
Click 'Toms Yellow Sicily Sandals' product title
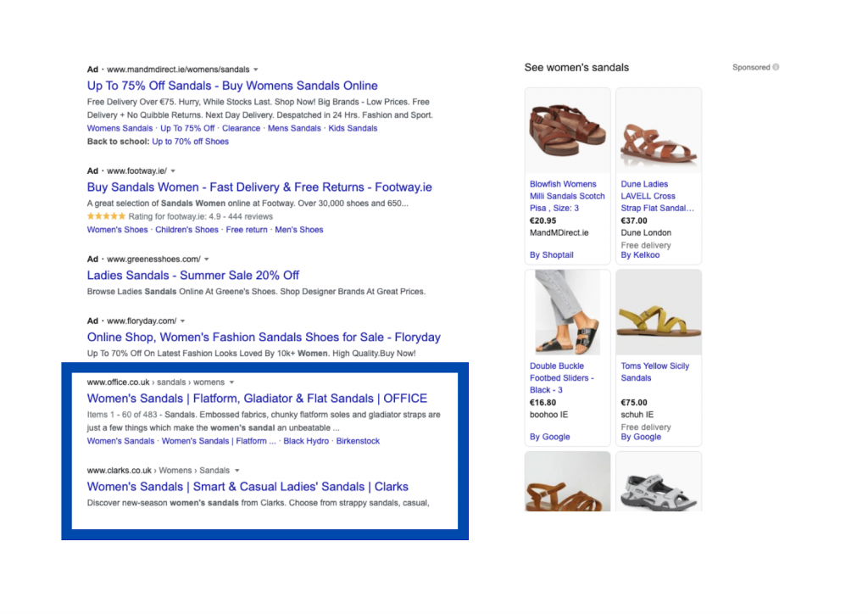(655, 372)
